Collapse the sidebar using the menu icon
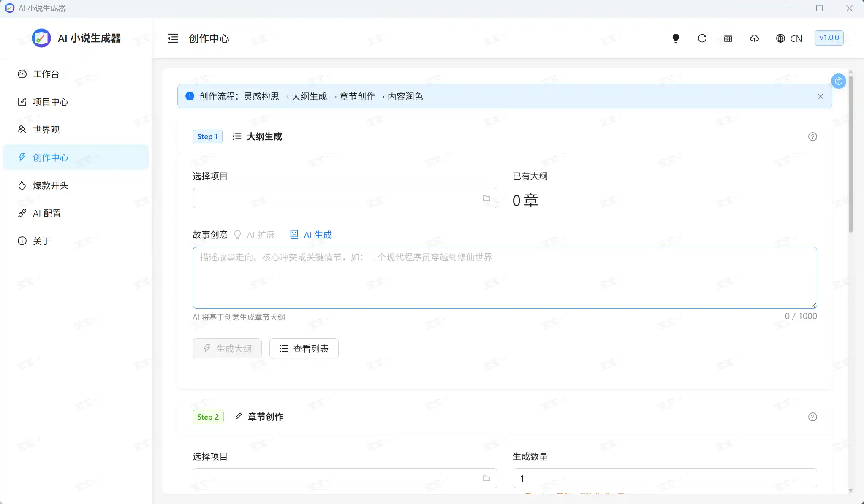The width and height of the screenshot is (864, 504). point(172,38)
